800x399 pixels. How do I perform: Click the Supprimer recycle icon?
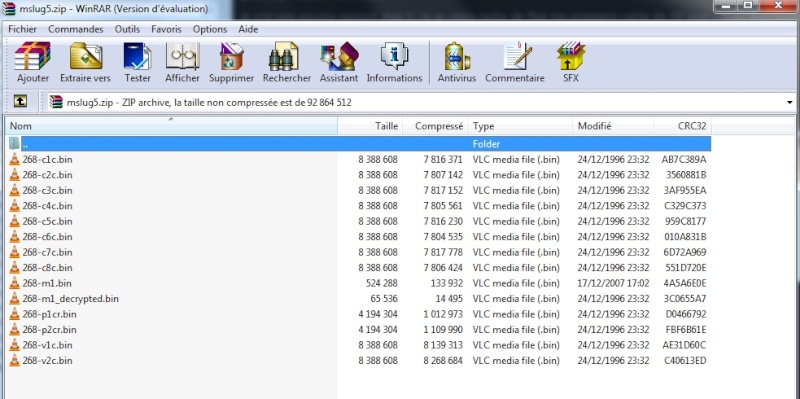pos(231,56)
